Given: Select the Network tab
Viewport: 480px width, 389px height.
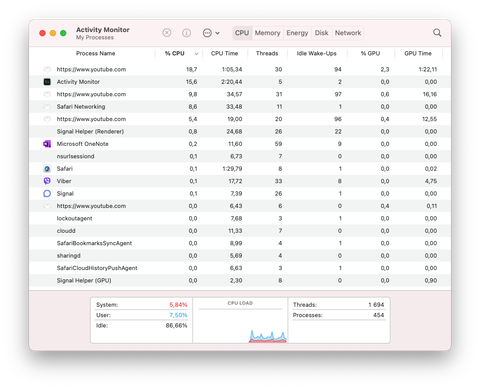Looking at the screenshot, I should (348, 33).
